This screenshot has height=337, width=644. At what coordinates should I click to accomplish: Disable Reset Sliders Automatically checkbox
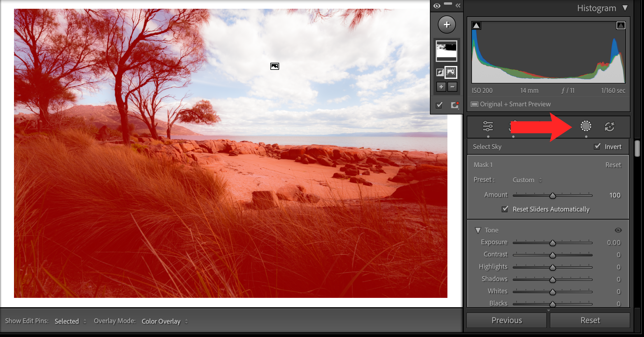(505, 209)
